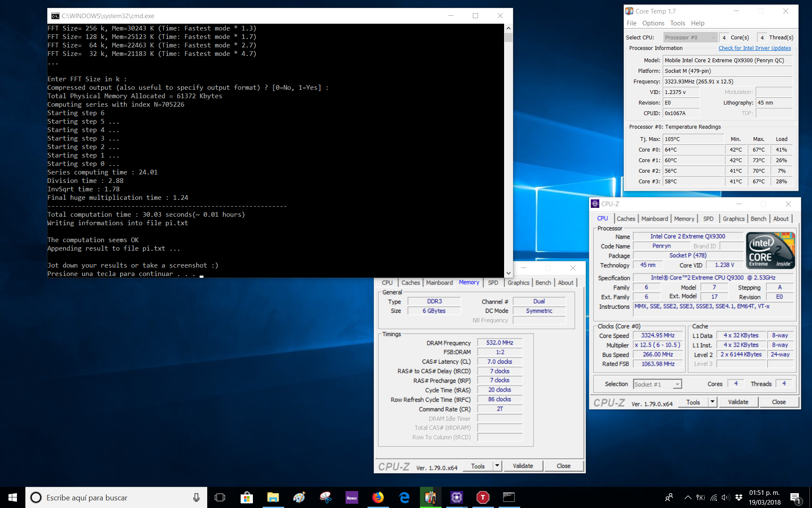812x508 pixels.
Task: Switch to Caches tab in Memory CPU-Z window
Action: (411, 282)
